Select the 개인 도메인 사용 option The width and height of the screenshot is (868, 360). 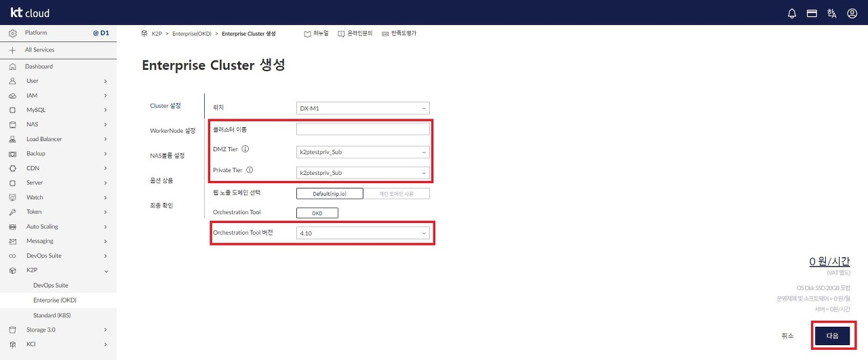click(x=397, y=194)
